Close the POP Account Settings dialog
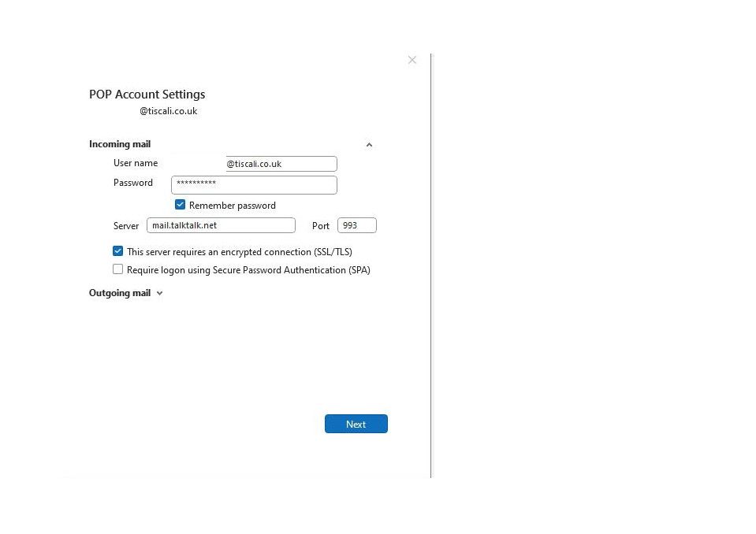 click(412, 60)
